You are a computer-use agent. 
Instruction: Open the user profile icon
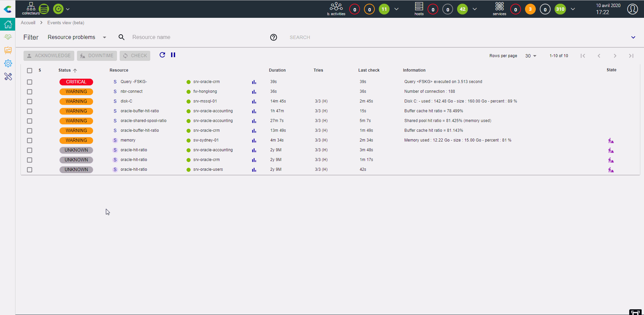point(632,9)
